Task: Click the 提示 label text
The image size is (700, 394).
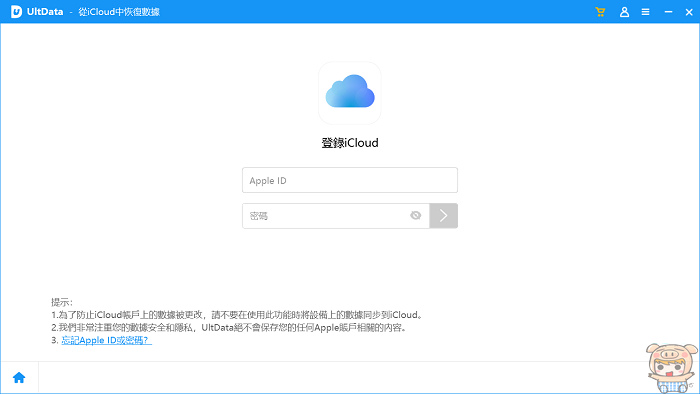Action: pos(62,302)
